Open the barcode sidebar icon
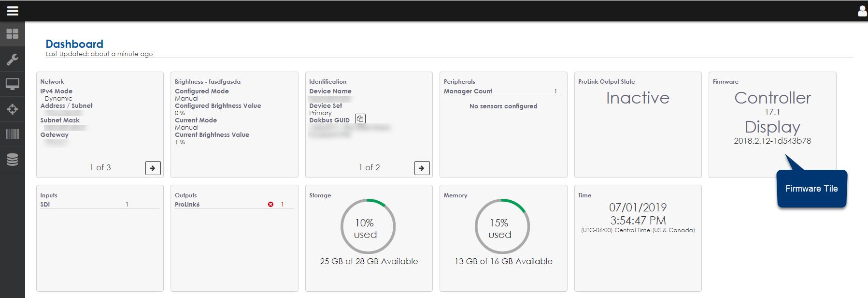Viewport: 868px width, 298px height. [x=13, y=134]
